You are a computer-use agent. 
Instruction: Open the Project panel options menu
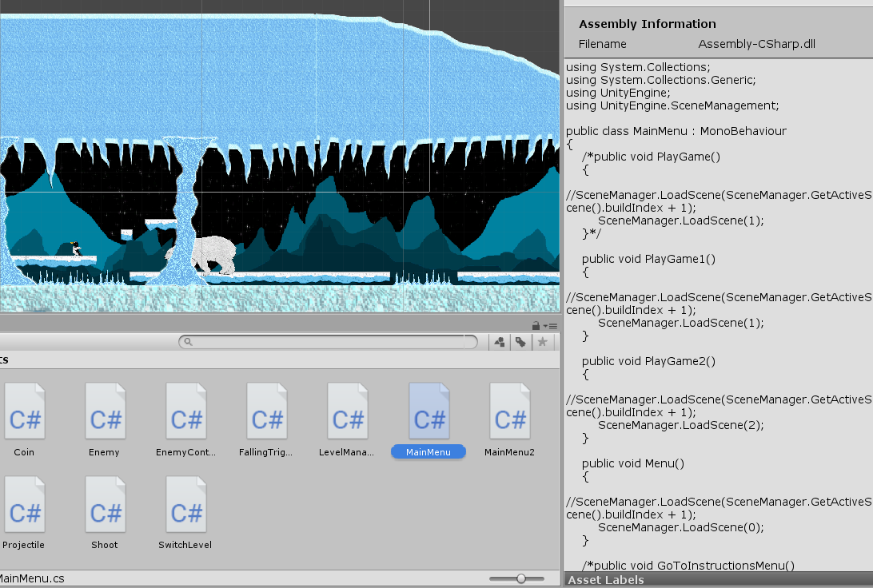point(551,325)
